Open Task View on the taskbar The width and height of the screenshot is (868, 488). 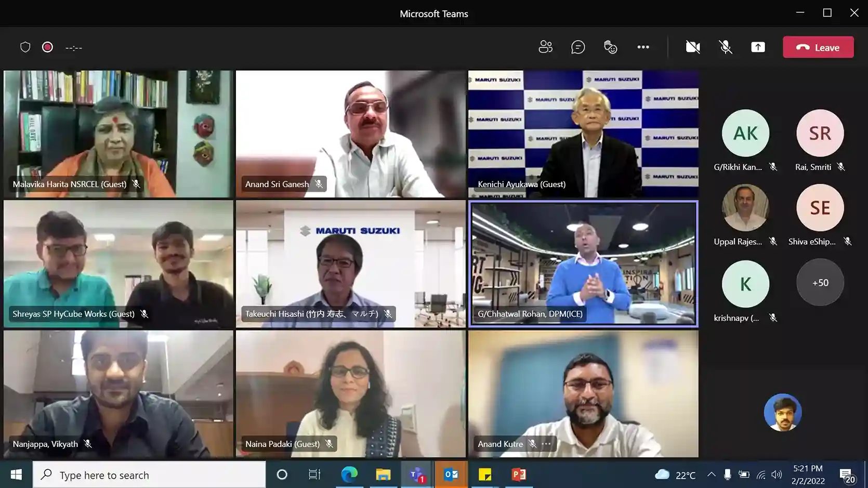pyautogui.click(x=314, y=474)
